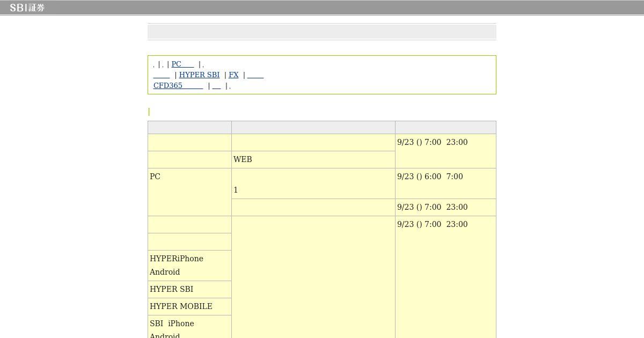The height and width of the screenshot is (338, 644).
Task: Select the PC cell in the table
Action: coord(189,192)
